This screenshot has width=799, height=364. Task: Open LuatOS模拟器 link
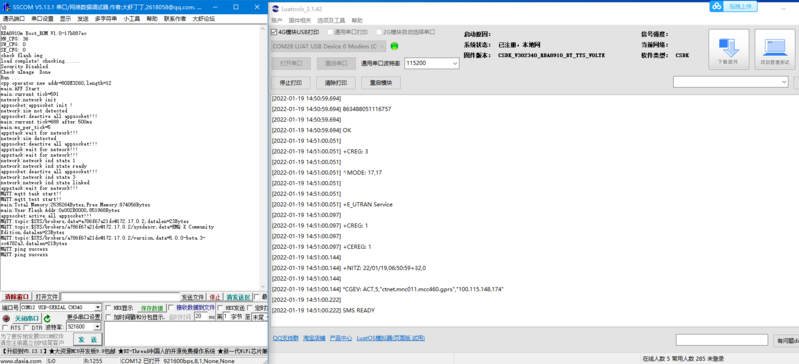pos(390,338)
